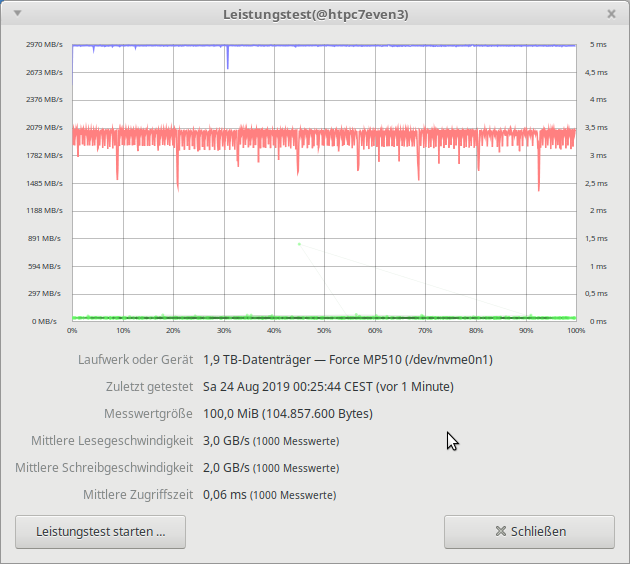
Task: Click the 2970 MB/s axis label
Action: (45, 45)
